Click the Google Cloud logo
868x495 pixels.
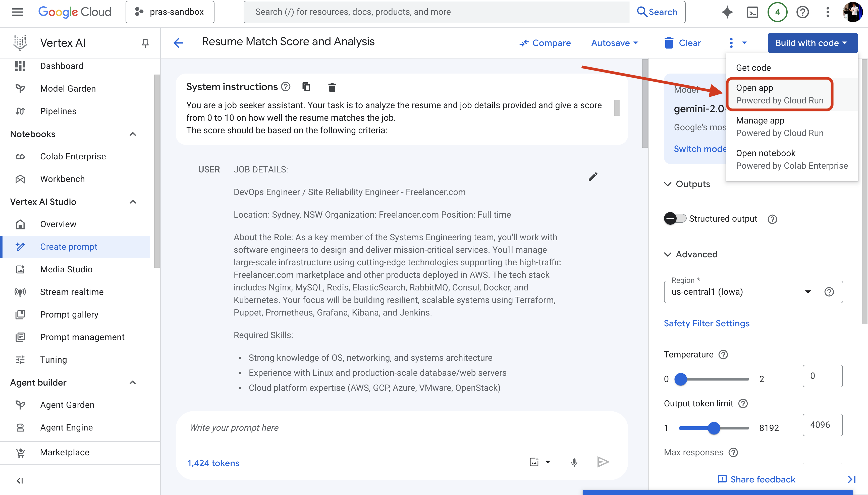(x=75, y=12)
